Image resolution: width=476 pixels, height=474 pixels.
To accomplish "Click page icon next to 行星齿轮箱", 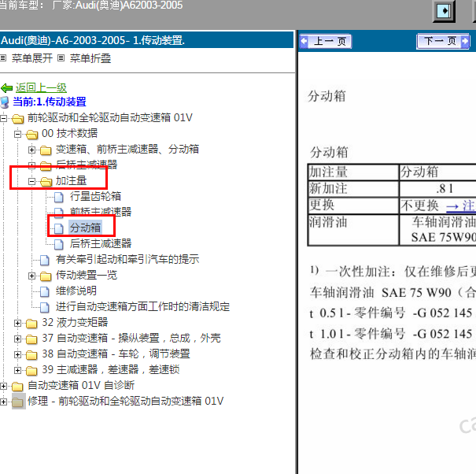I will pos(58,197).
